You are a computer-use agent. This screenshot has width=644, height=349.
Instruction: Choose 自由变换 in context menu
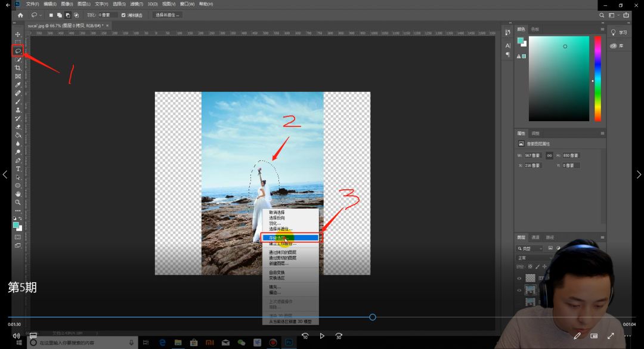(x=277, y=273)
